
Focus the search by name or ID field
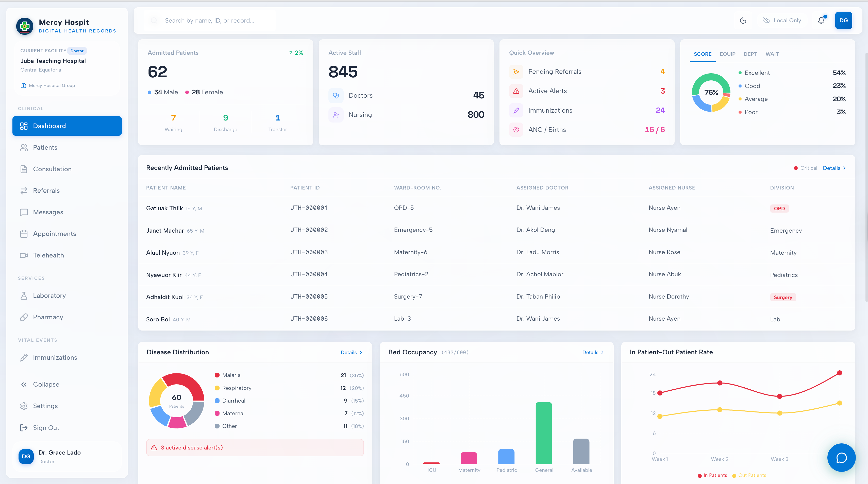[x=210, y=21]
